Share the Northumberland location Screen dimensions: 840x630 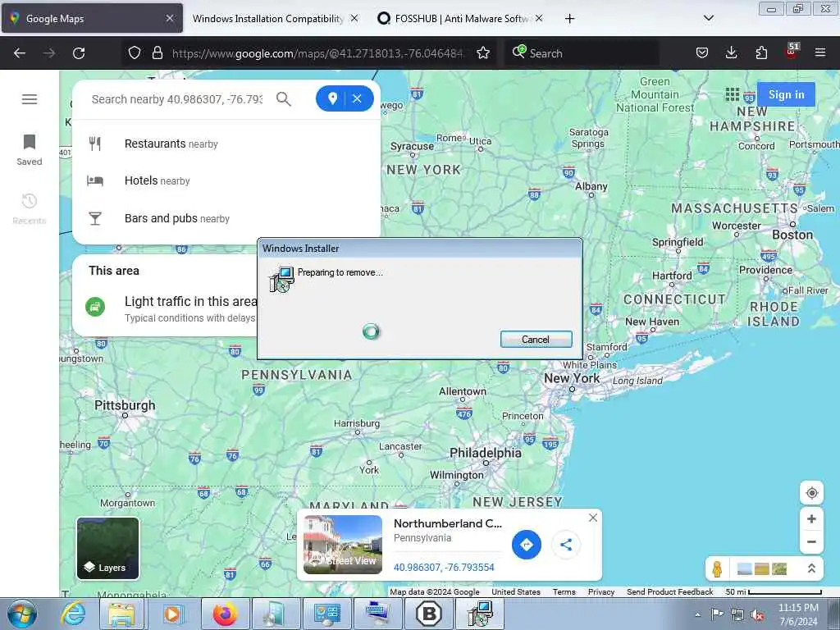point(566,545)
